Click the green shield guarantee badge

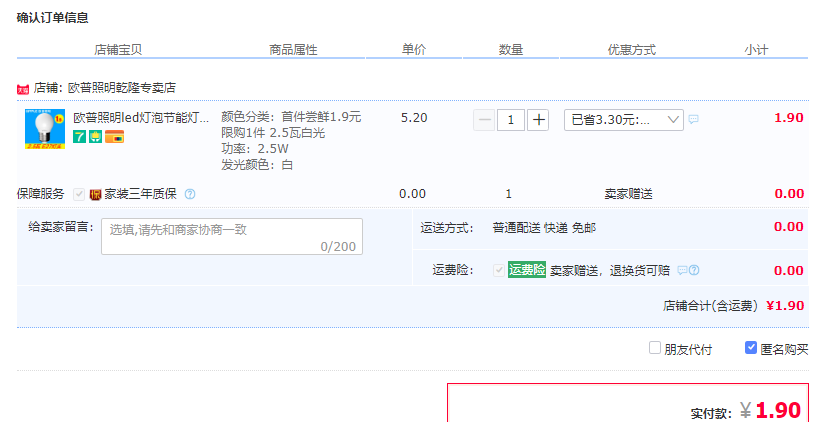(95, 137)
